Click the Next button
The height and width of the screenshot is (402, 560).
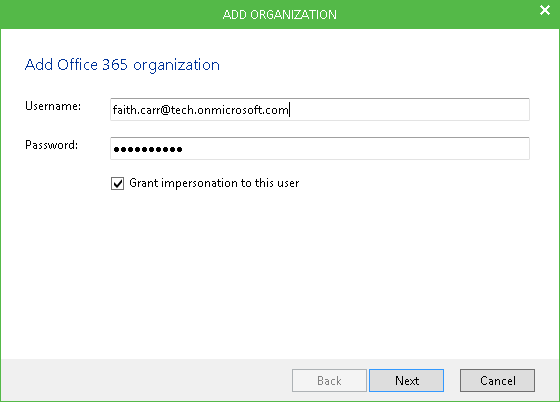coord(406,381)
